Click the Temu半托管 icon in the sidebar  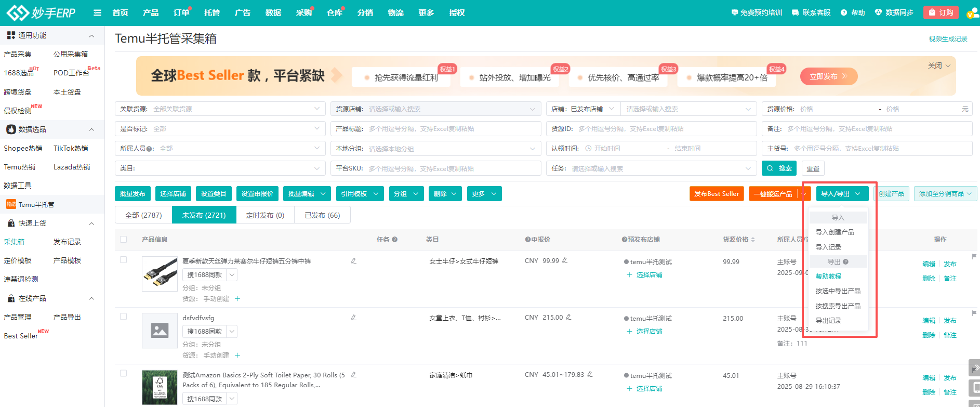point(11,204)
